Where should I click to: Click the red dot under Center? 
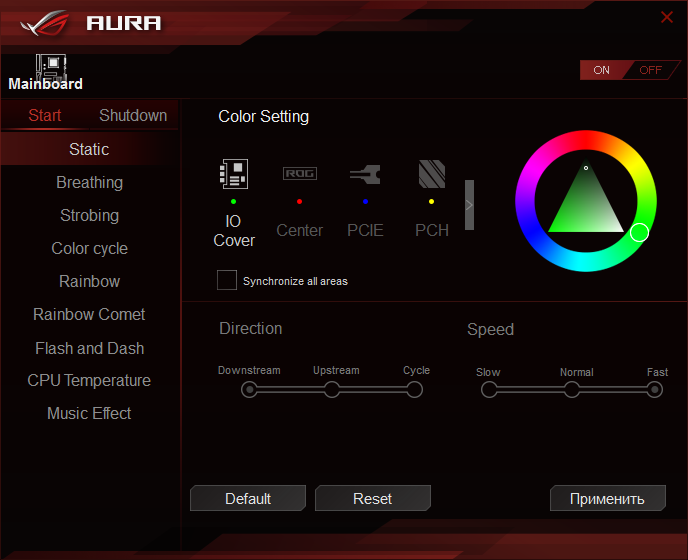point(299,201)
